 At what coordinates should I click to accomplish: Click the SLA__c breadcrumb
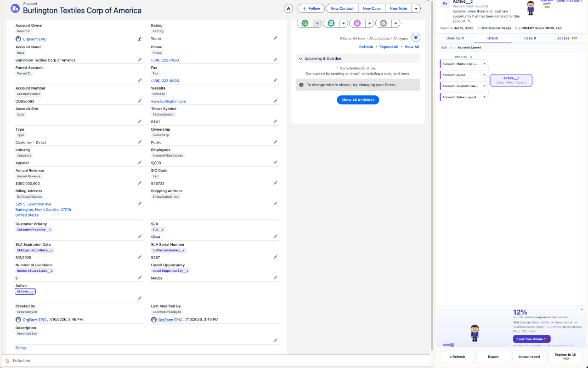[446, 47]
